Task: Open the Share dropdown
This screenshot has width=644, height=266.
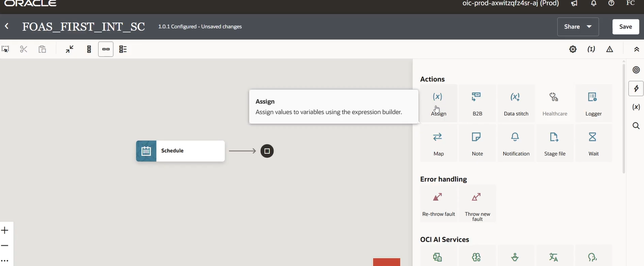Action: (578, 26)
